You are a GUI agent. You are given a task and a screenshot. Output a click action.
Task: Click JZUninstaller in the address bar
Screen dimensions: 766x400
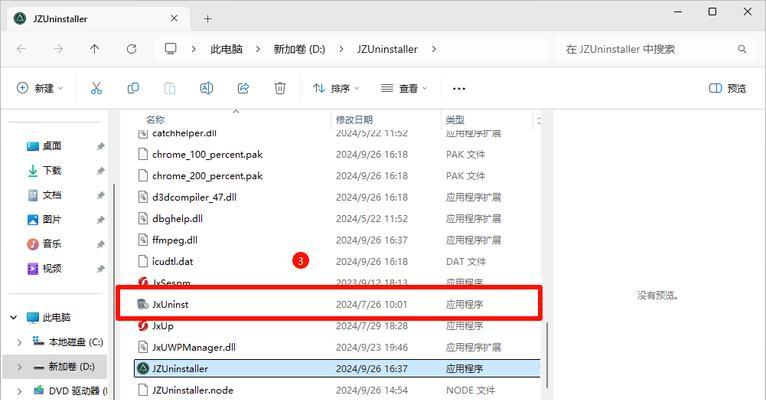pyautogui.click(x=387, y=49)
